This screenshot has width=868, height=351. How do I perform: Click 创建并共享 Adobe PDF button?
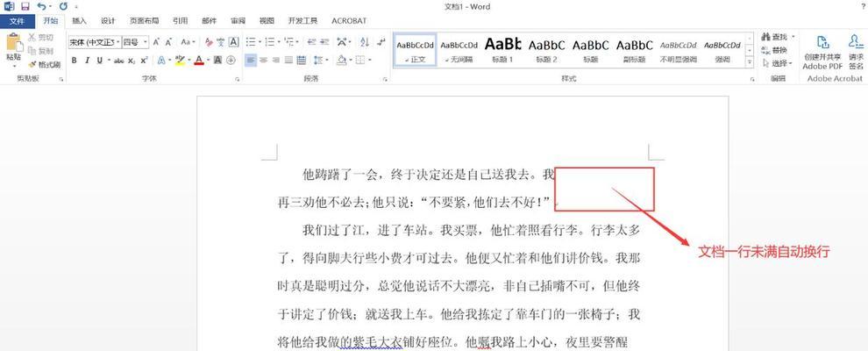coord(822,51)
